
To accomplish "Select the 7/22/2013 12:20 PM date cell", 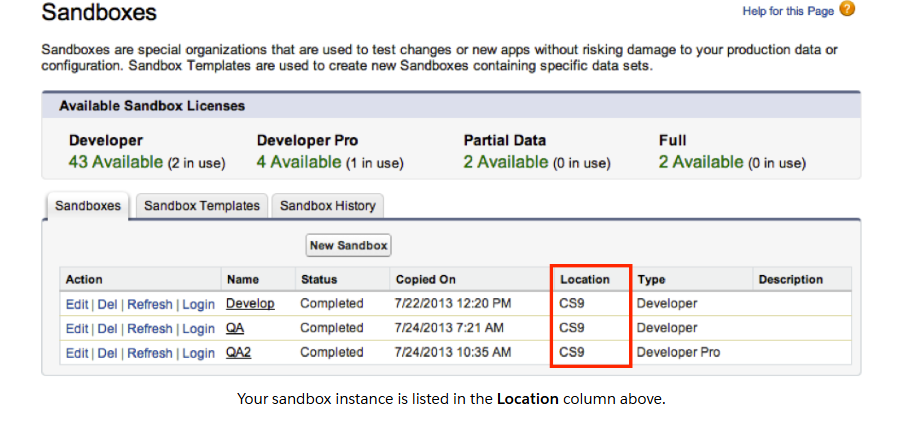I will (453, 303).
